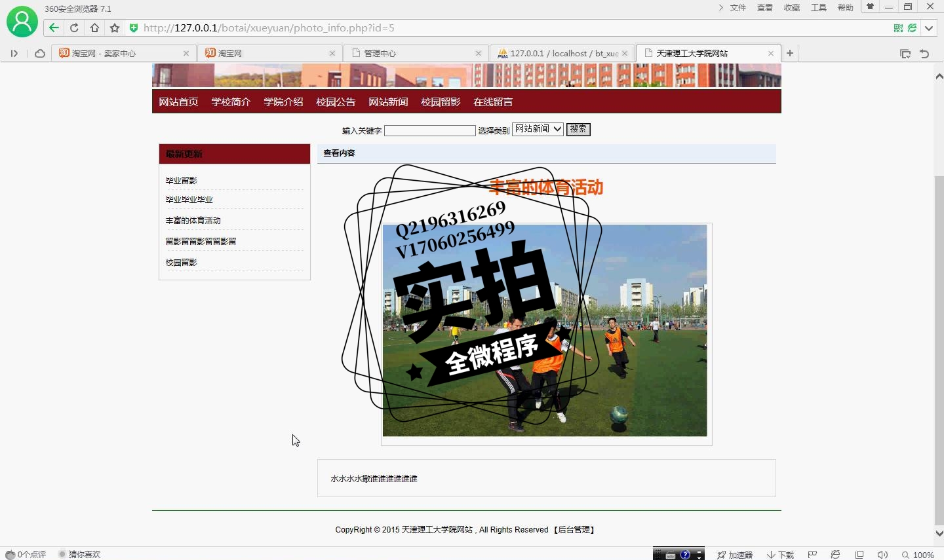Image resolution: width=944 pixels, height=560 pixels.
Task: Open the 网站新闻 category dropdown
Action: click(x=538, y=129)
